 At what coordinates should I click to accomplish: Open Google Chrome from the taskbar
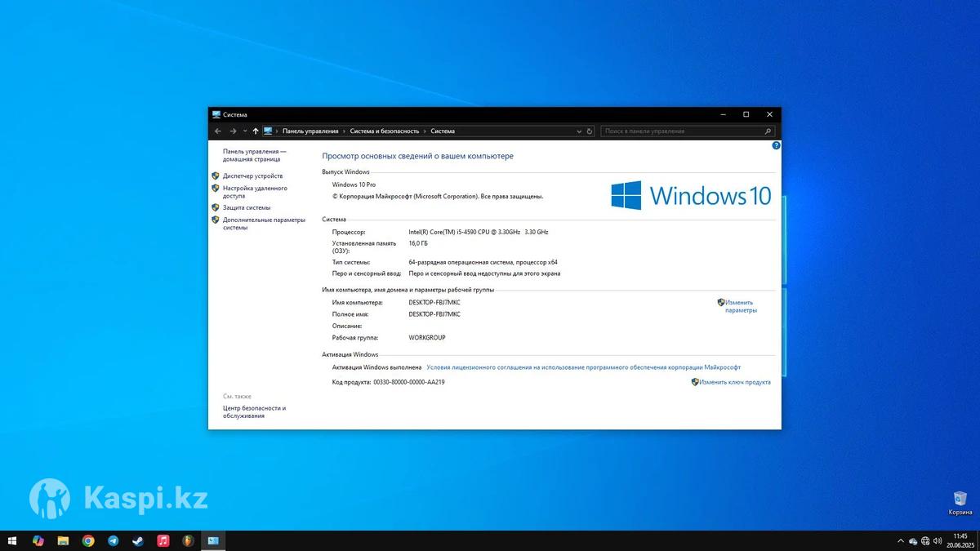[x=88, y=540]
